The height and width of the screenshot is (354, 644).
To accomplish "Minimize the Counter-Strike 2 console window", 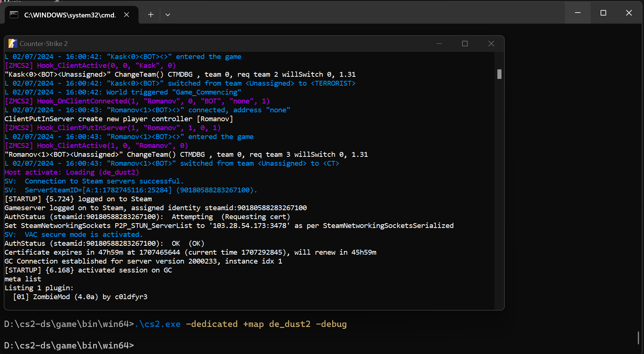I will [439, 44].
